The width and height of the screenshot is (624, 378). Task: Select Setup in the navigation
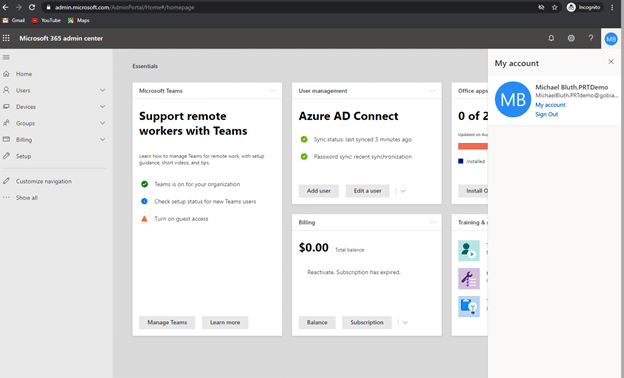pyautogui.click(x=23, y=156)
